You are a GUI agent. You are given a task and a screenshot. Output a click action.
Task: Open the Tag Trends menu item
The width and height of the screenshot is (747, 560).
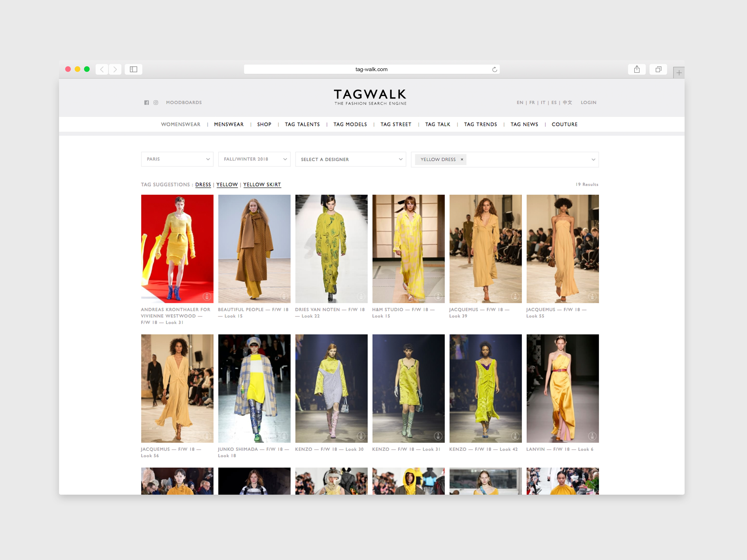coord(480,124)
